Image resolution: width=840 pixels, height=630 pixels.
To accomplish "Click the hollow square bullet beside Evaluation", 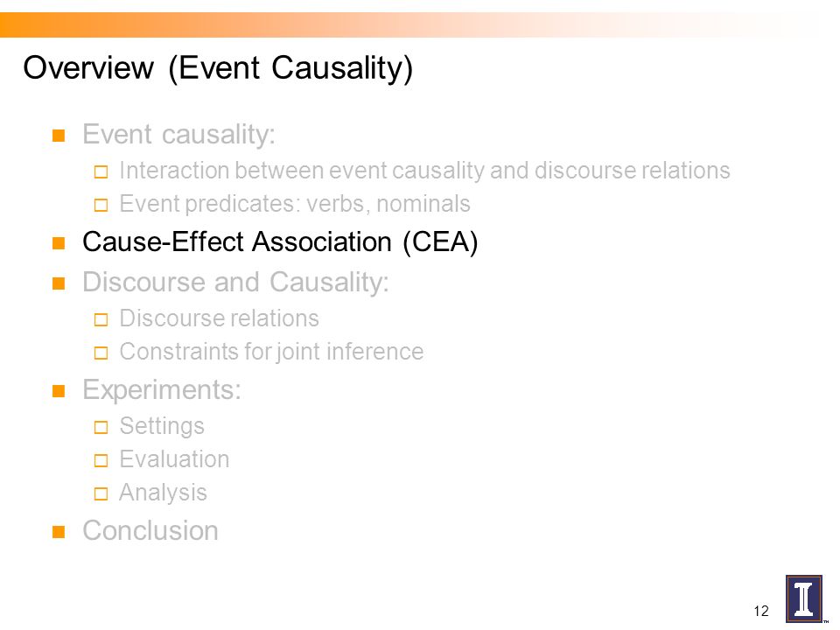I will [101, 461].
